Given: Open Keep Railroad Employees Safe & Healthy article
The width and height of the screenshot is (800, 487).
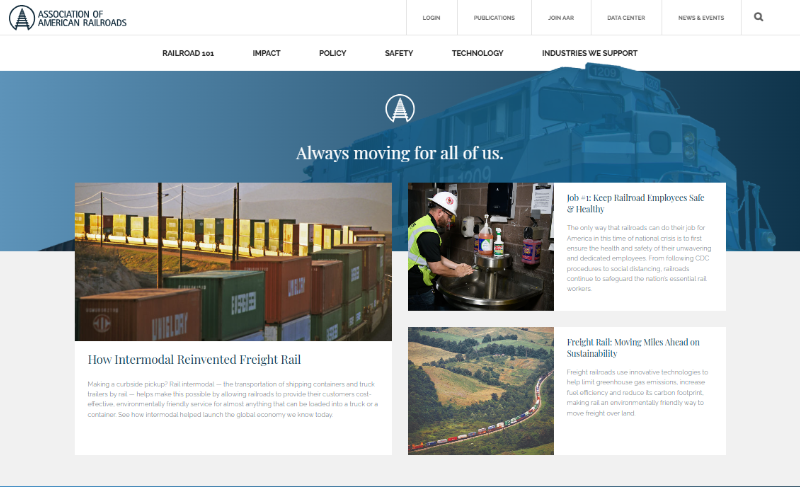Looking at the screenshot, I should click(x=635, y=203).
